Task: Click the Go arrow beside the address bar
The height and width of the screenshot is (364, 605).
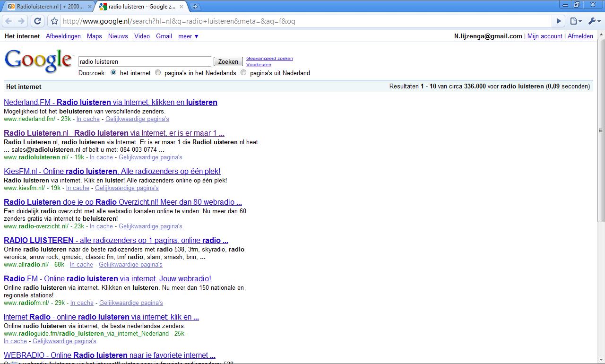Action: (x=559, y=21)
